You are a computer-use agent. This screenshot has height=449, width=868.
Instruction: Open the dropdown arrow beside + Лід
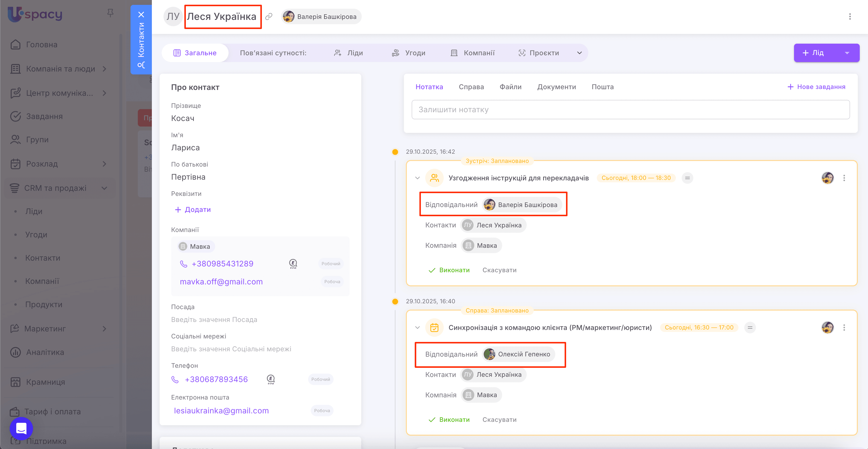click(x=847, y=53)
